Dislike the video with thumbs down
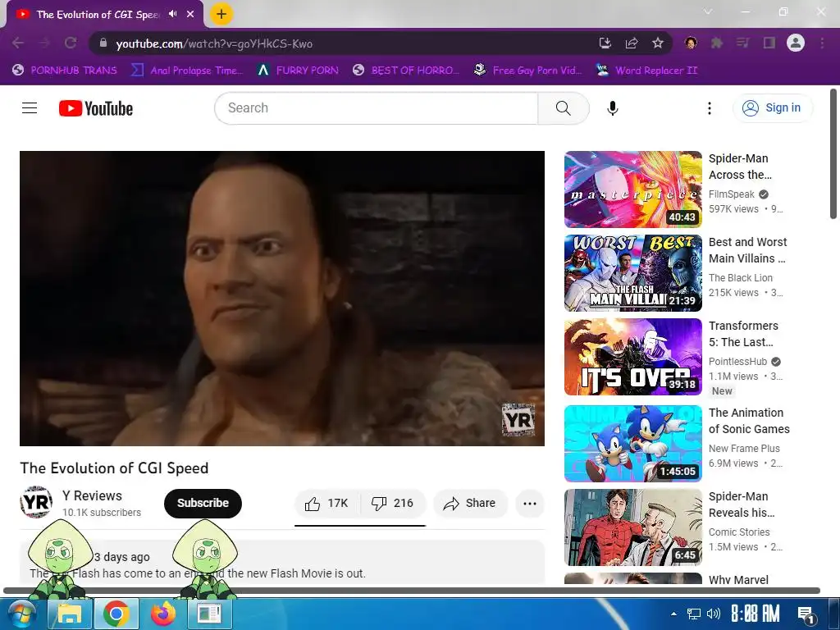The image size is (840, 630). click(393, 503)
